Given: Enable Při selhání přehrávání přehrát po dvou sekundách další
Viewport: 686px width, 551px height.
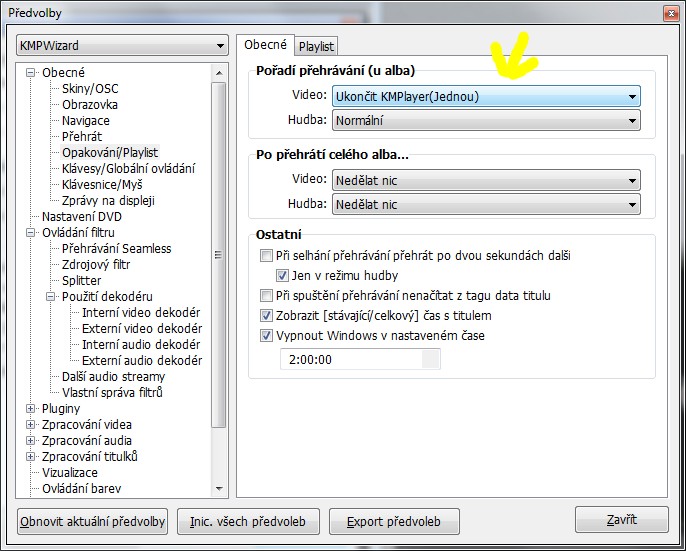Looking at the screenshot, I should (x=266, y=255).
